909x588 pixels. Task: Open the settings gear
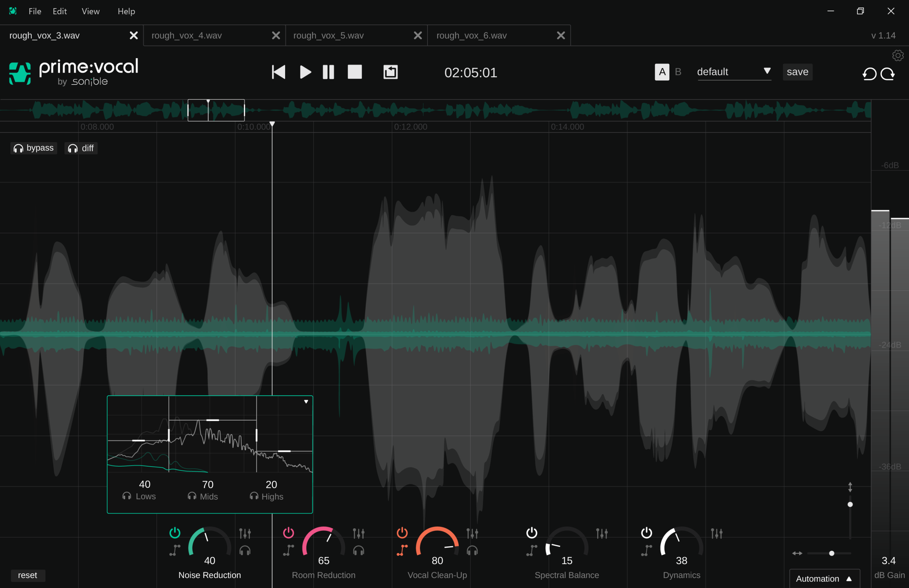tap(898, 55)
